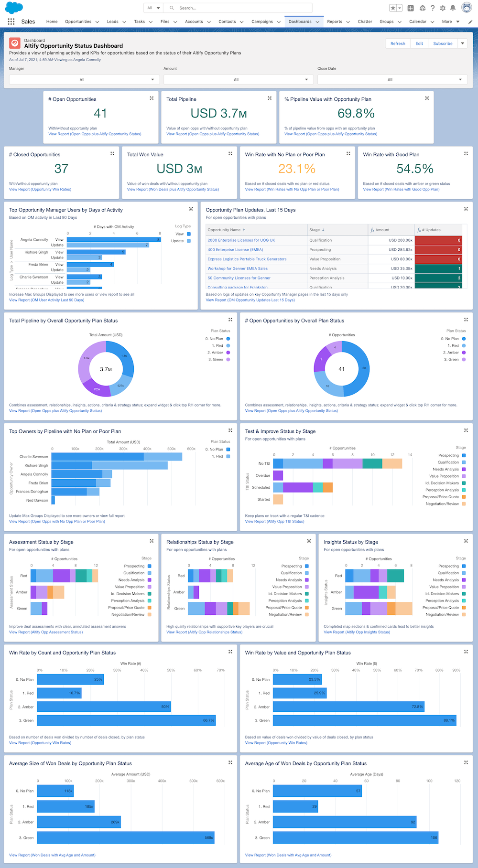Open the Reports tab
Screen dimensions: 478x868
pyautogui.click(x=335, y=21)
